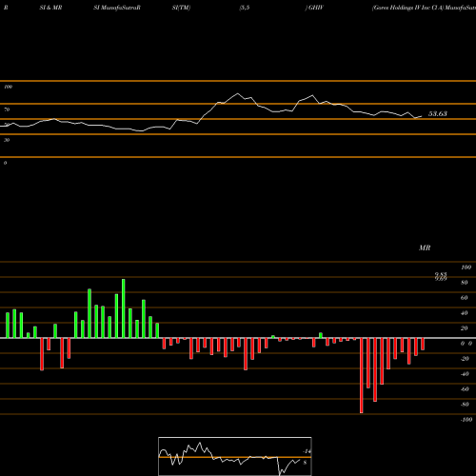Click the MR axis label 40

click(465, 313)
